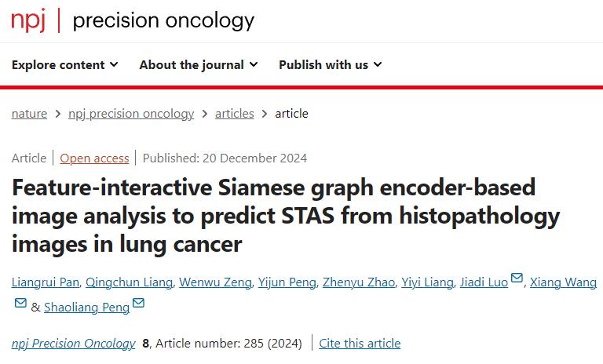Click the Open access link
603x364 pixels.
click(x=94, y=158)
